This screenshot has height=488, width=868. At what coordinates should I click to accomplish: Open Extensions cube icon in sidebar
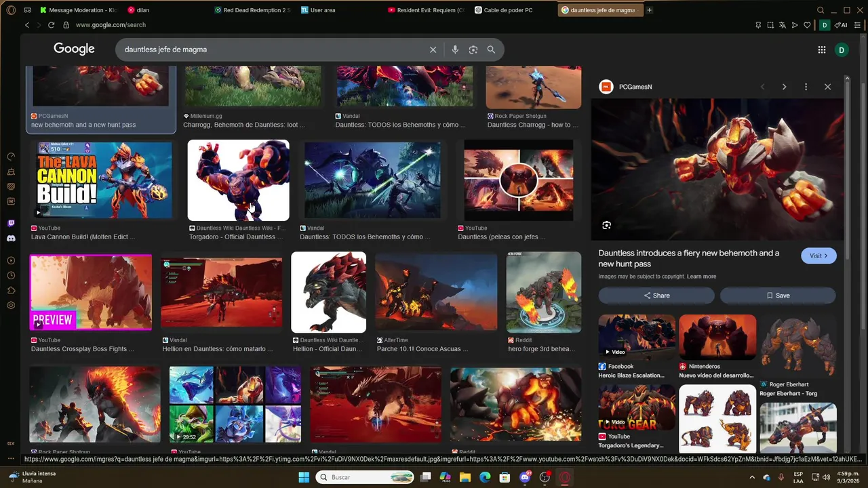click(11, 290)
